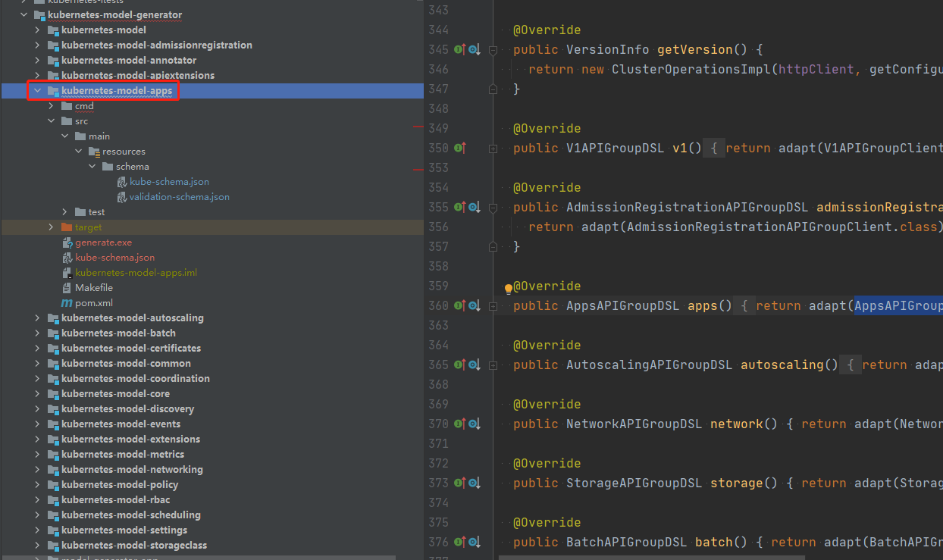
Task: Click the kube-schema.json icon under schema folder
Action: point(121,181)
